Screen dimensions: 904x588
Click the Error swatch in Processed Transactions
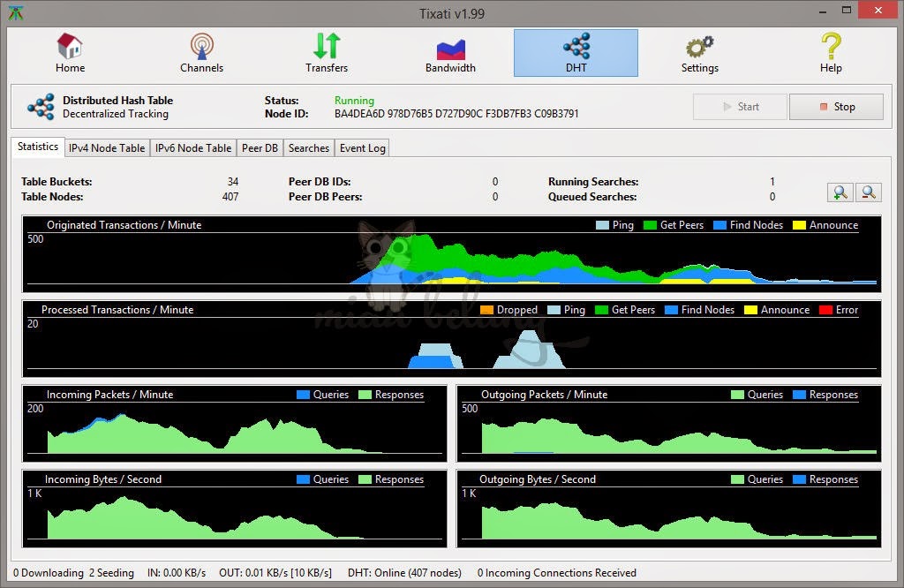click(825, 310)
